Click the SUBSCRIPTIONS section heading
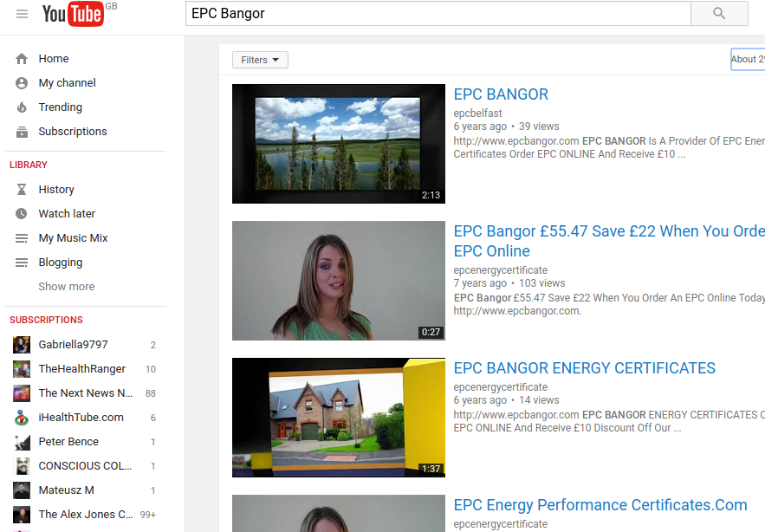The image size is (765, 532). [x=46, y=321]
